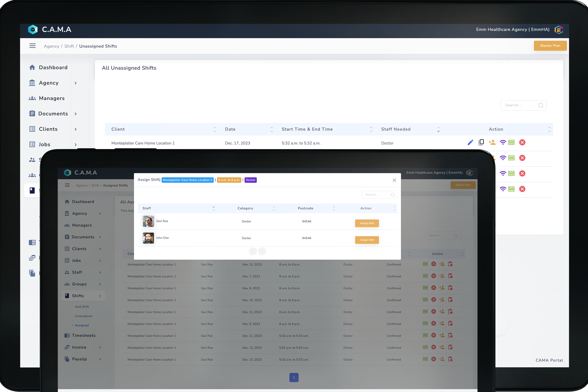Open green timesheet icon for Dec. 17, 2023 shift

coord(512,143)
